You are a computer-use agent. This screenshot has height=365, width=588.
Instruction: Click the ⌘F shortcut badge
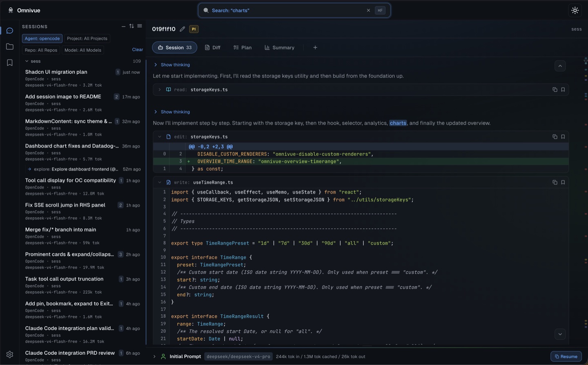click(380, 10)
